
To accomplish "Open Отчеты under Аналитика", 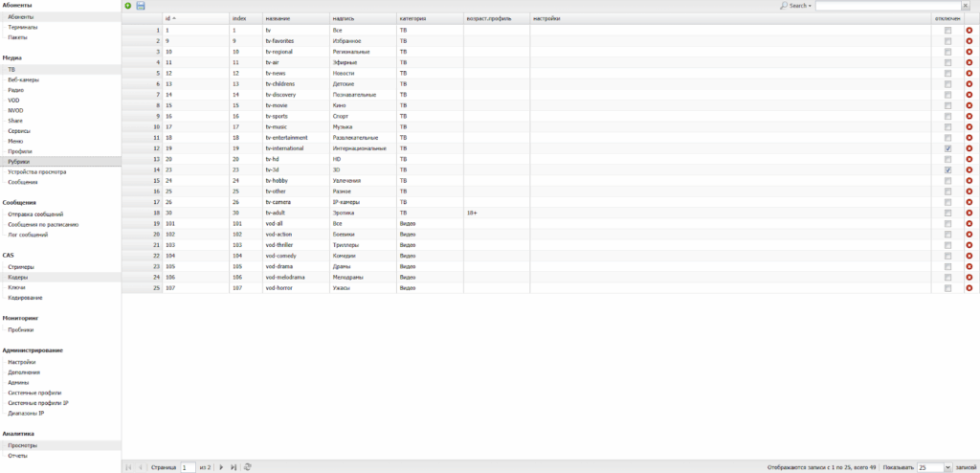I will pos(17,455).
